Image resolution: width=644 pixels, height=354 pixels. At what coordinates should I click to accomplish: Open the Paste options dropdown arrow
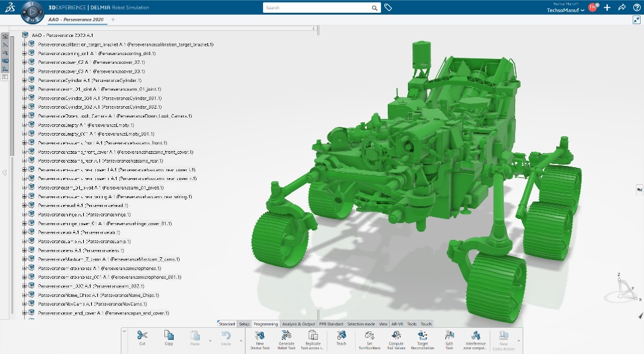click(x=210, y=341)
